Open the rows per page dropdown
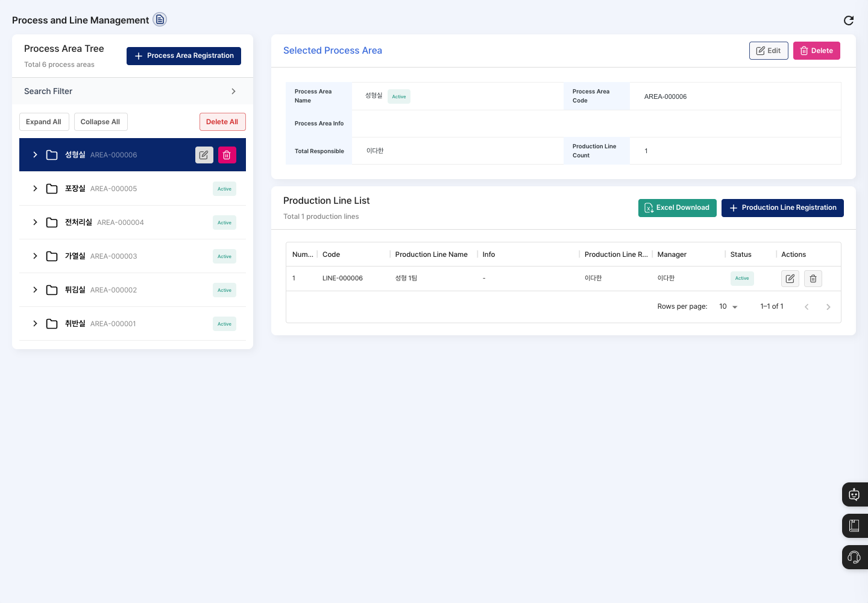The image size is (868, 603). click(x=728, y=307)
